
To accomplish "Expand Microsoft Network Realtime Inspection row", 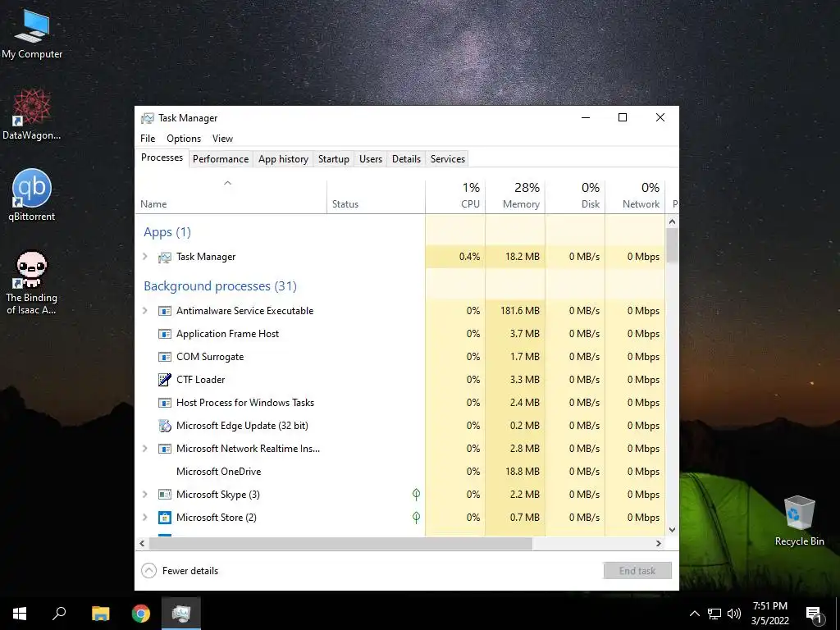I will [x=145, y=449].
